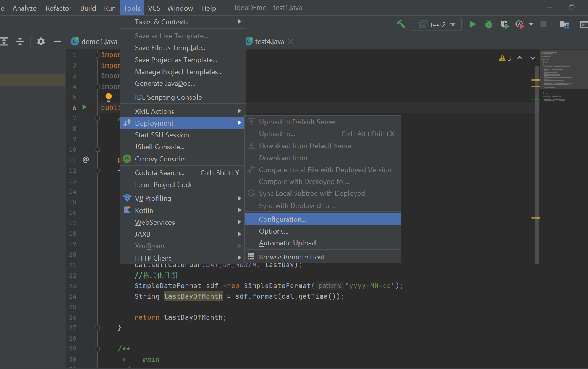
Task: Click the run gutter arrow on line 6
Action: [84, 107]
